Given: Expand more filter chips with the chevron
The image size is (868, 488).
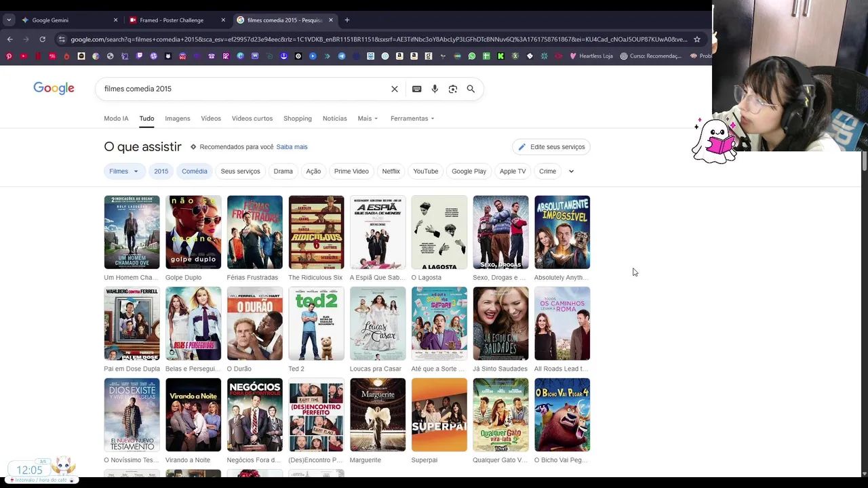Looking at the screenshot, I should point(571,171).
